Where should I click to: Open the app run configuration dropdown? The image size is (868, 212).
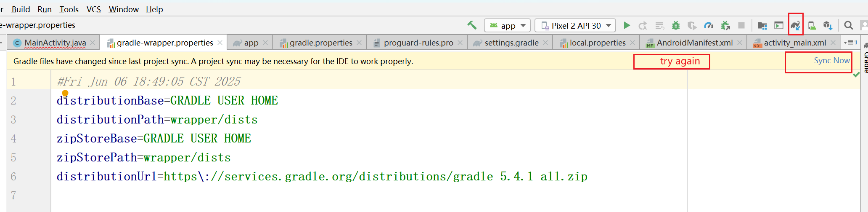[x=507, y=25]
